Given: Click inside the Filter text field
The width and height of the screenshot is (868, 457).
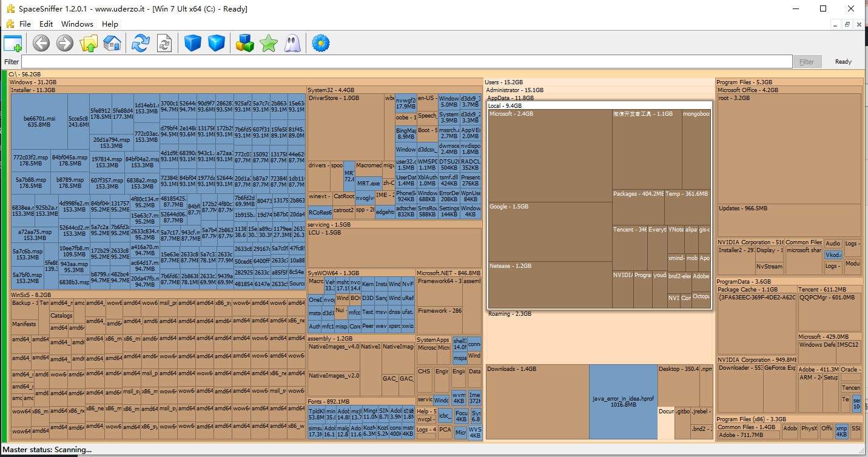Looking at the screenshot, I should pos(406,62).
